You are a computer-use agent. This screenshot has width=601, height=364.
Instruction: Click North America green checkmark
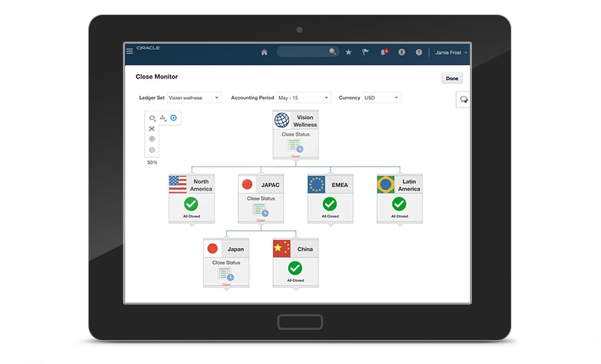[191, 204]
